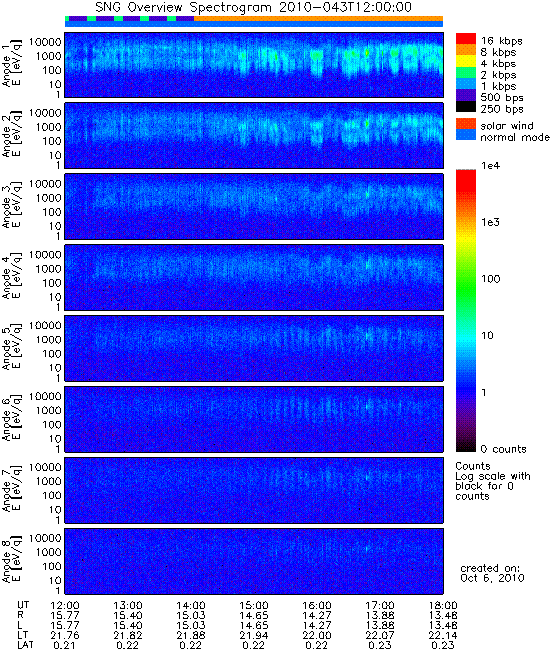Click the 16:00 UT time label

pos(317,605)
